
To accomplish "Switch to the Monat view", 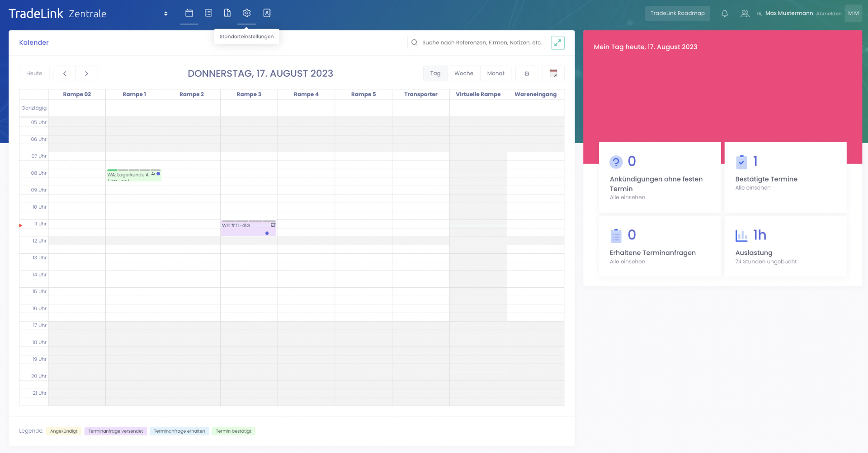I will coord(495,74).
